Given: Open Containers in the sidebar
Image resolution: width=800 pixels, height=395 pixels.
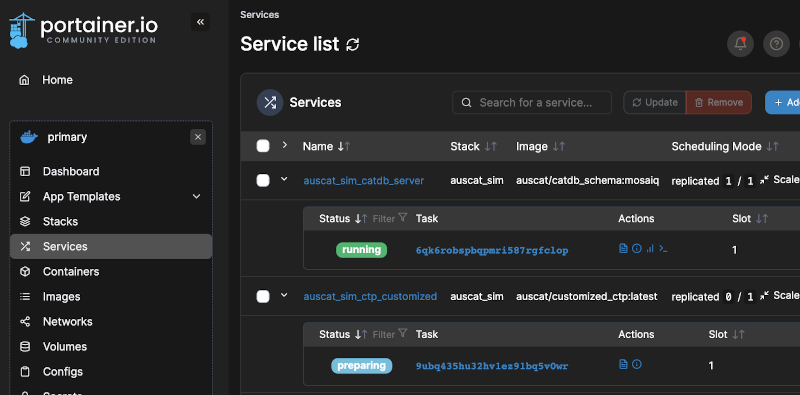Looking at the screenshot, I should point(111,271).
